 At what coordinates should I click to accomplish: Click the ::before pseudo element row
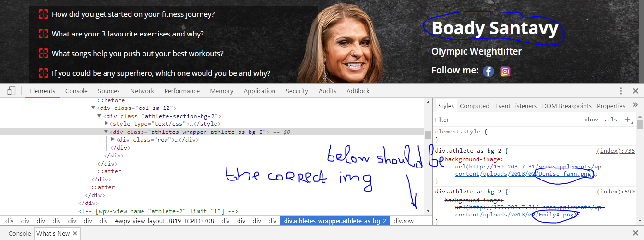tap(111, 100)
